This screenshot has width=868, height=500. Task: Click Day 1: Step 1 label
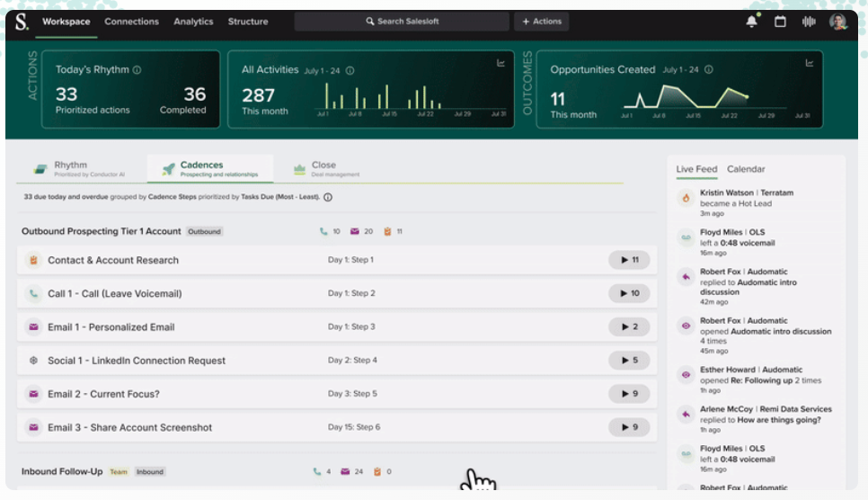click(x=350, y=259)
